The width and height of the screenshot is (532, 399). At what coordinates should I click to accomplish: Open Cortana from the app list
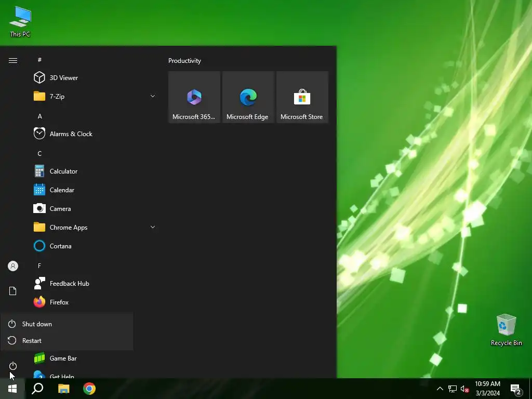click(x=95, y=246)
